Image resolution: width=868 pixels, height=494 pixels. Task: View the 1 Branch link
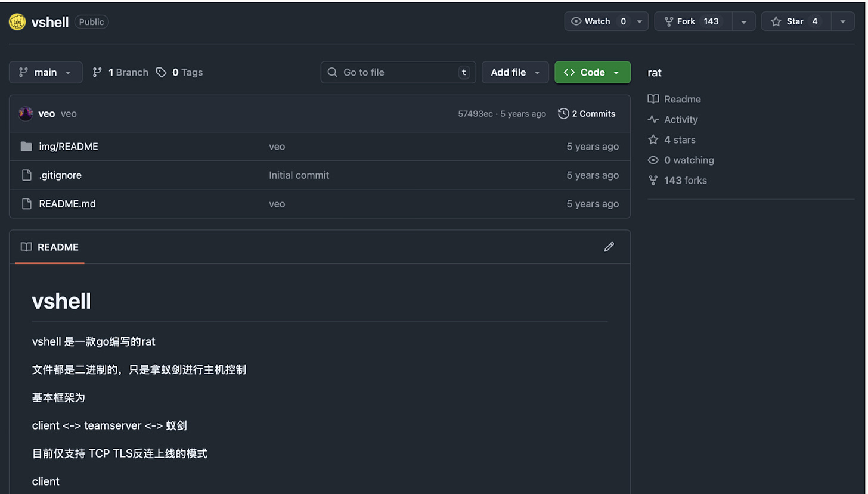[x=120, y=72]
